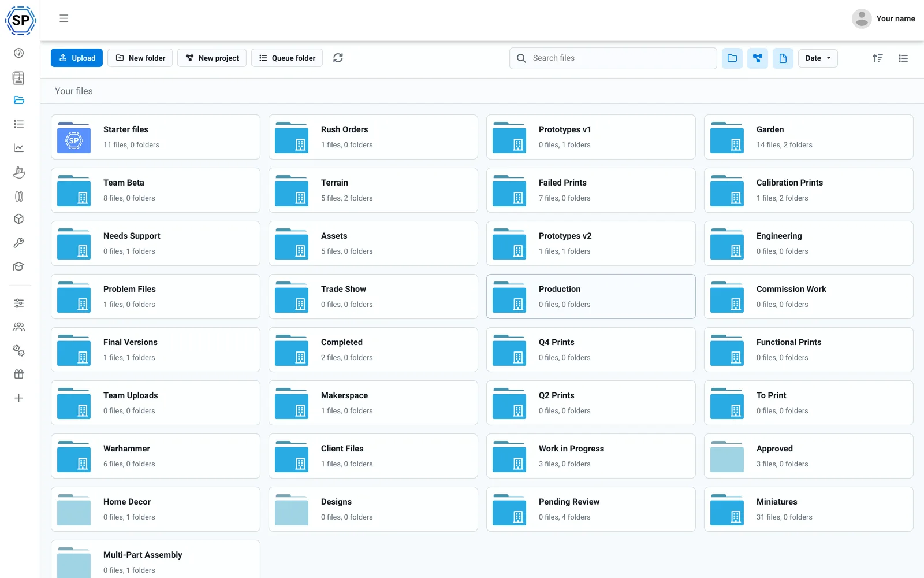The height and width of the screenshot is (578, 924).
Task: Open the ship icon in the sidebar
Action: pos(18,172)
